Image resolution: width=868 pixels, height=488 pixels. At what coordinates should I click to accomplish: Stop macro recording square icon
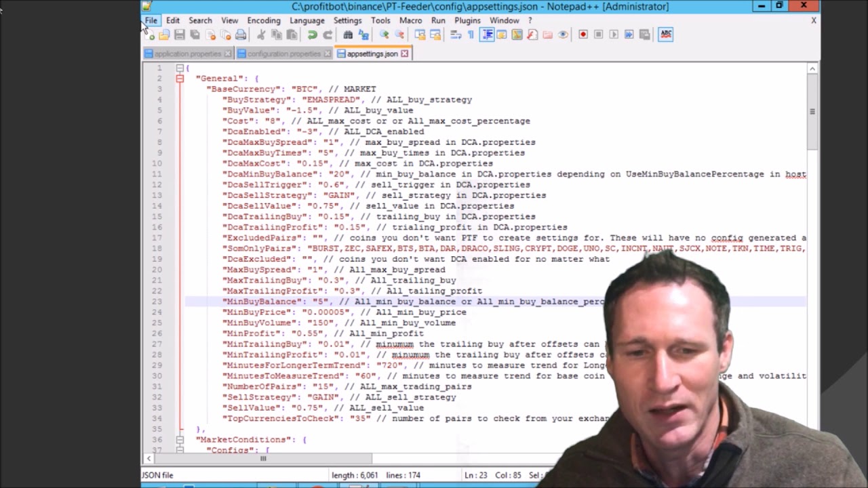pos(598,35)
